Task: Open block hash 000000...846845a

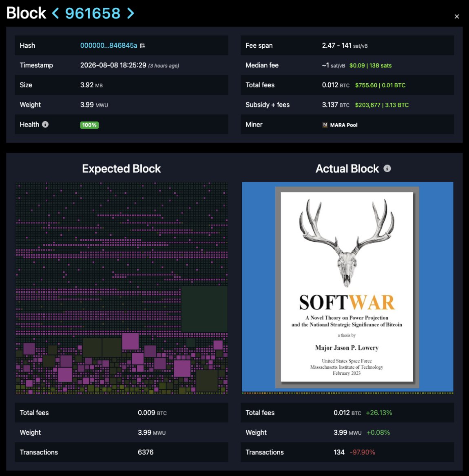Action: pos(108,46)
